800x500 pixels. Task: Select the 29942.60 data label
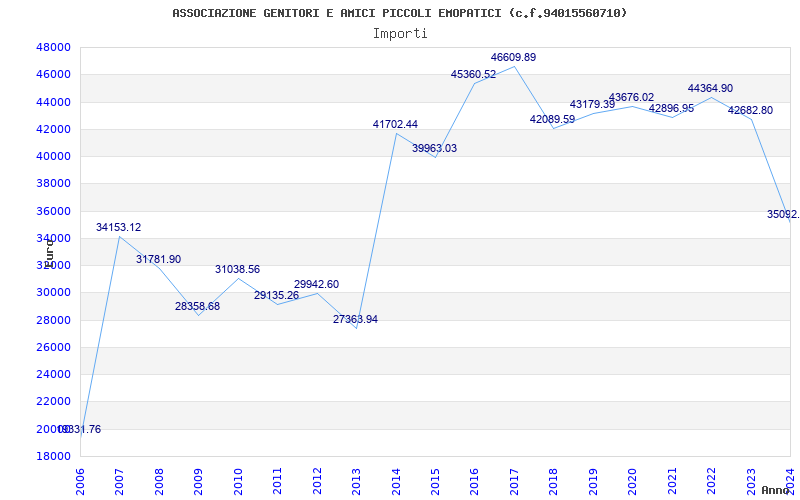click(316, 285)
